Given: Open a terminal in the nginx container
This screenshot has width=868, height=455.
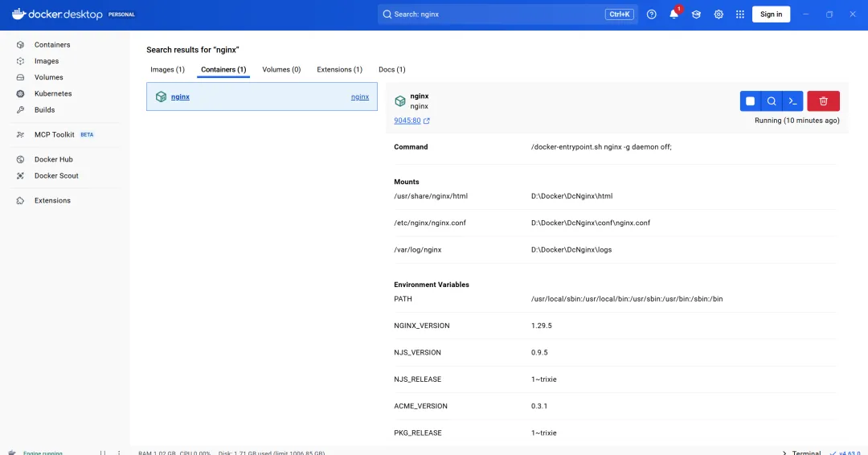Looking at the screenshot, I should tap(792, 101).
